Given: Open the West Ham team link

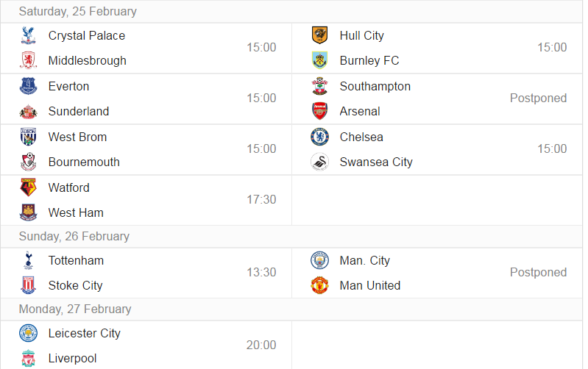Looking at the screenshot, I should pyautogui.click(x=76, y=212).
